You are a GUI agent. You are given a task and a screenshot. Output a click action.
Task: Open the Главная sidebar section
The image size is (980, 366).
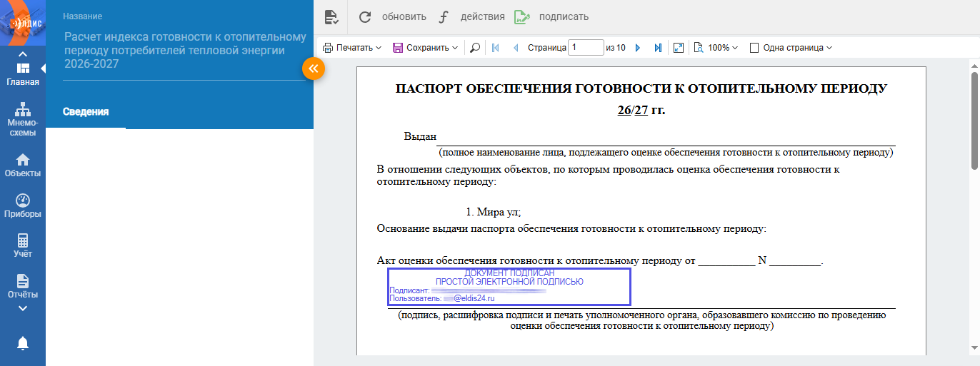tap(23, 74)
